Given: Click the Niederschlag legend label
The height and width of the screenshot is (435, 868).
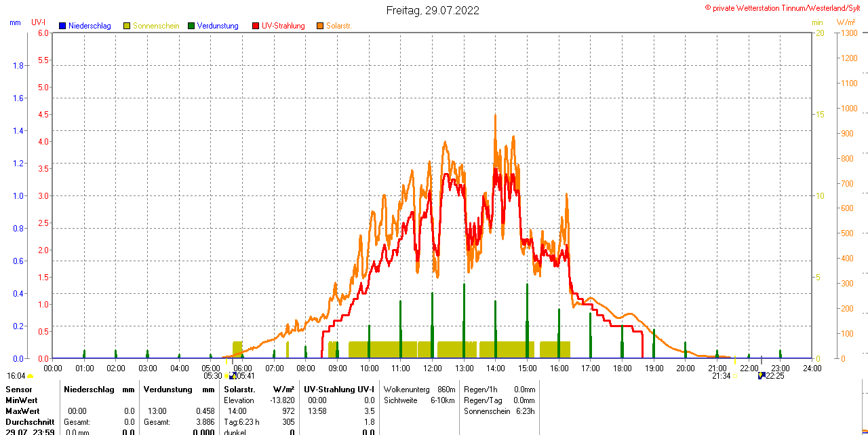Looking at the screenshot, I should tap(90, 26).
